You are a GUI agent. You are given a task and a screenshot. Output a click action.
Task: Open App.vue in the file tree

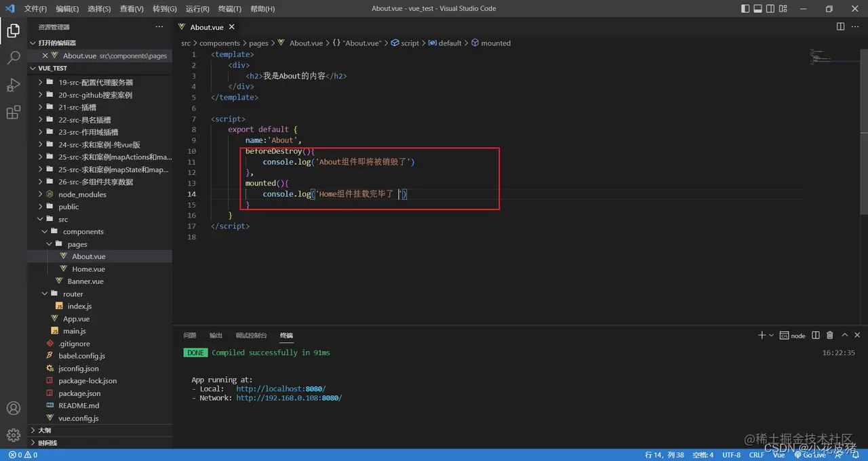(x=100, y=318)
